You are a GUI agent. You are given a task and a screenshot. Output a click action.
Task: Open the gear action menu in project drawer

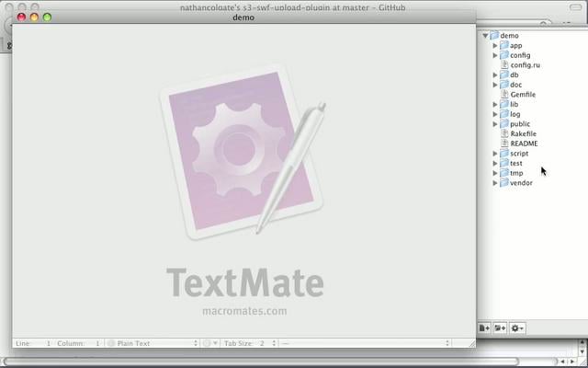(x=517, y=328)
